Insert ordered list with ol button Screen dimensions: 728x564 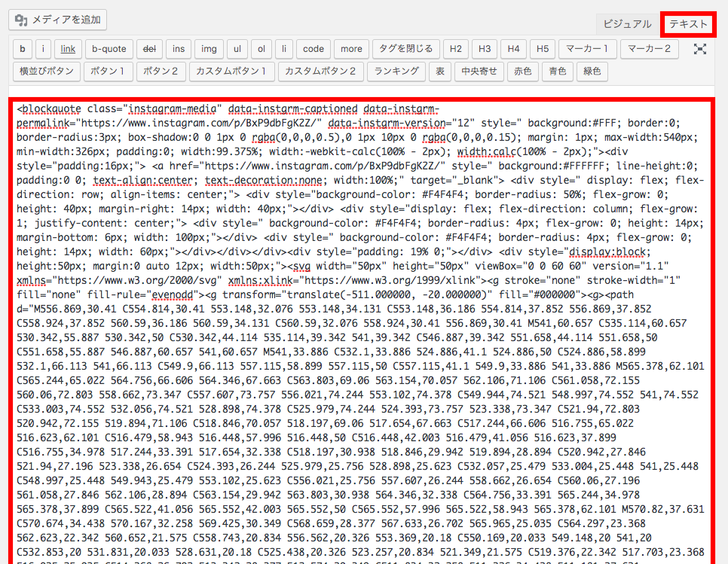(262, 49)
